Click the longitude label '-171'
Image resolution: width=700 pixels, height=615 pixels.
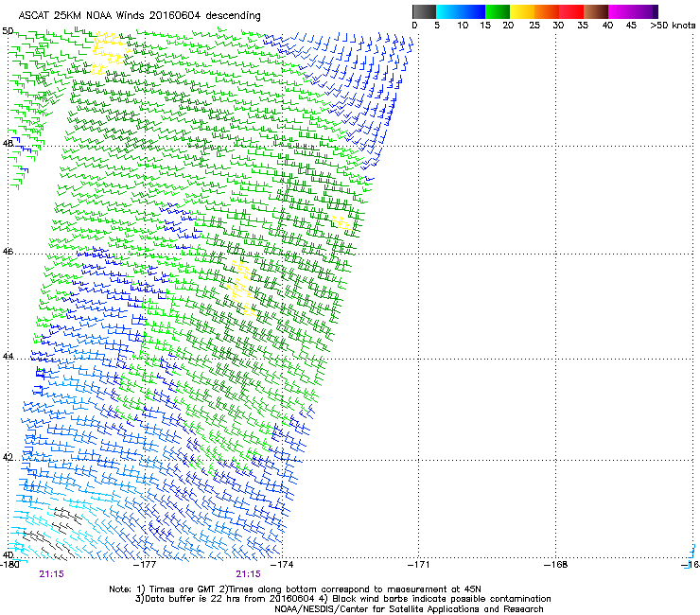pyautogui.click(x=419, y=565)
